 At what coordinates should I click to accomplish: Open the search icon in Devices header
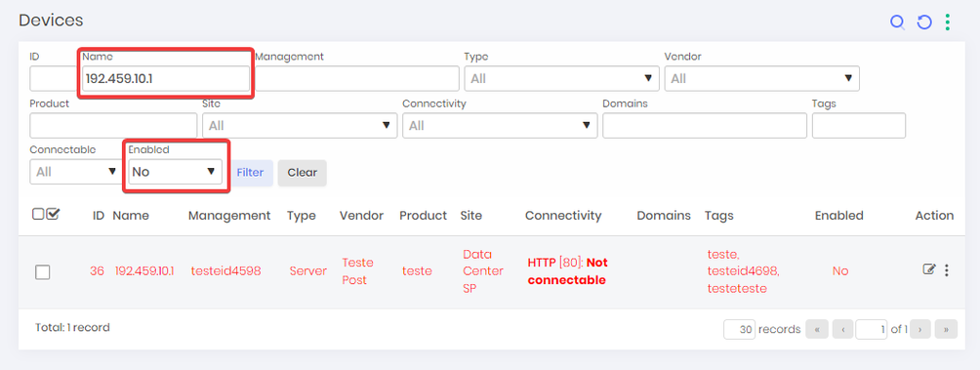(x=897, y=22)
